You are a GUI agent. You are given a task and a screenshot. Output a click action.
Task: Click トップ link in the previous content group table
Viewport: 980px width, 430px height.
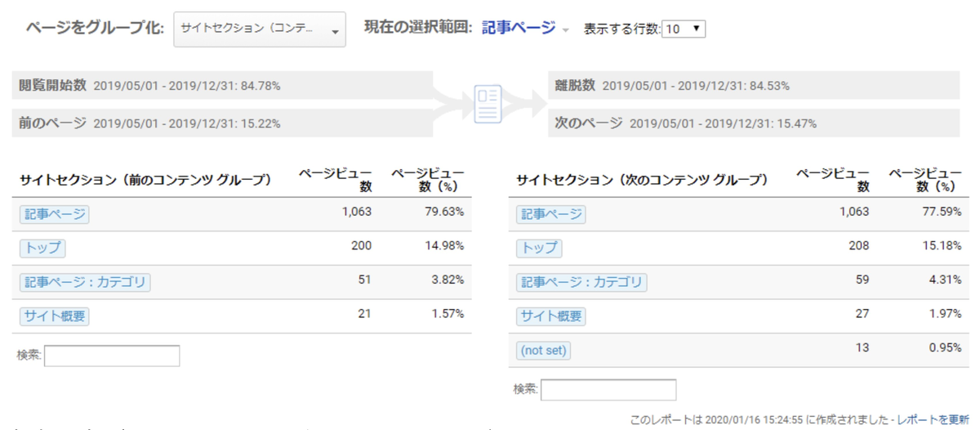pos(42,248)
